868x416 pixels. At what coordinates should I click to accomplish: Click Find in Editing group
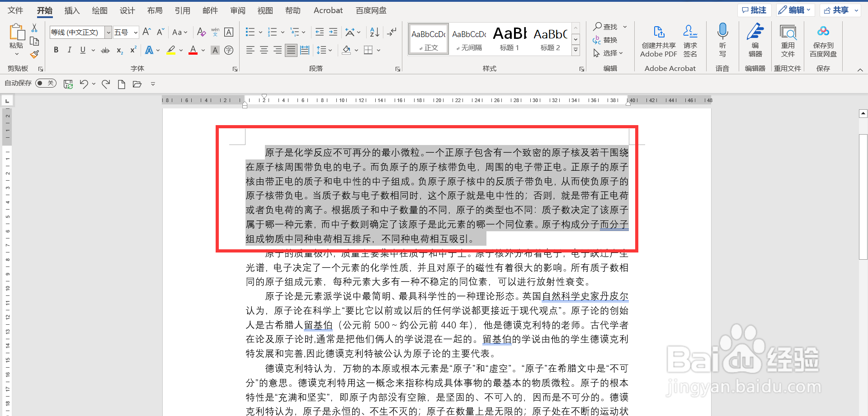(610, 27)
